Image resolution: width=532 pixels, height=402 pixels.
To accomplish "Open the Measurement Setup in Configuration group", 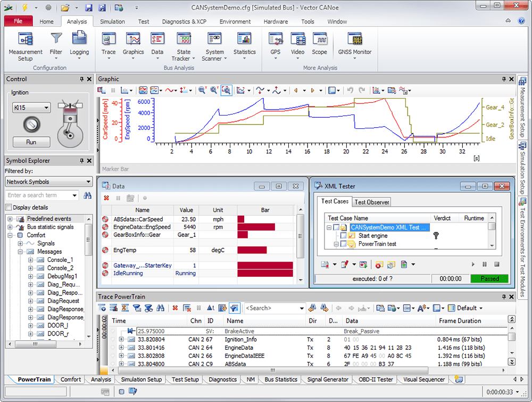I will 25,45.
